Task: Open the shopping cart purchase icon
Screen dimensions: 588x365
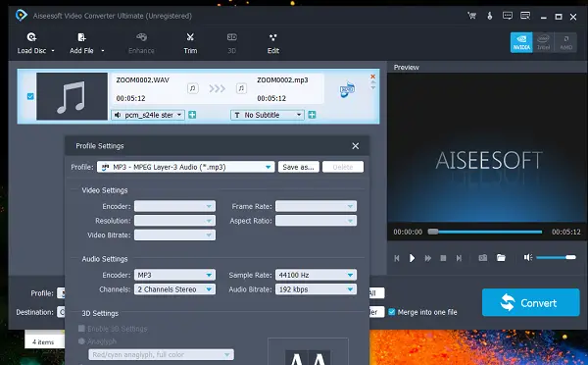Action: tap(471, 16)
